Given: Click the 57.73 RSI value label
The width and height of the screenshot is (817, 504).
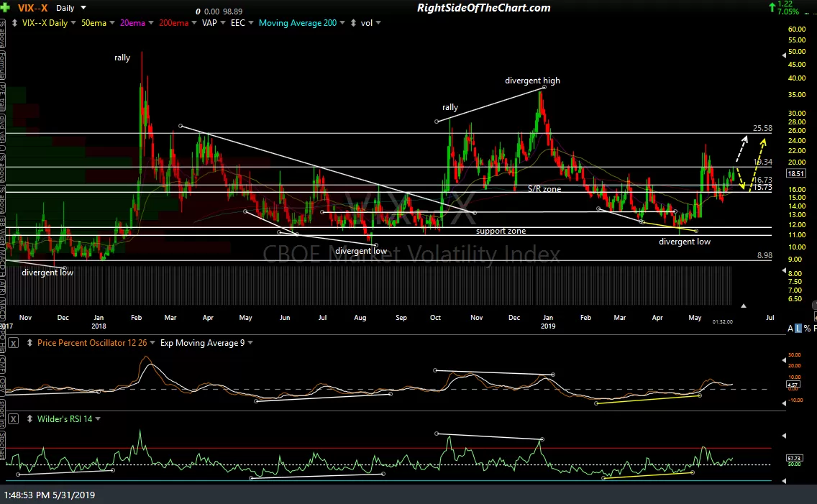Looking at the screenshot, I should coord(793,458).
